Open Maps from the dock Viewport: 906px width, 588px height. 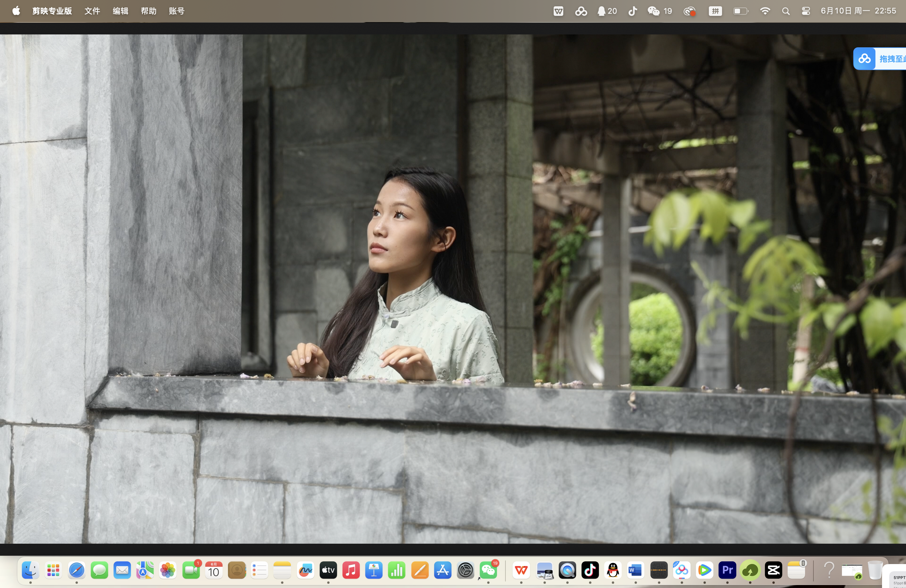click(x=145, y=571)
